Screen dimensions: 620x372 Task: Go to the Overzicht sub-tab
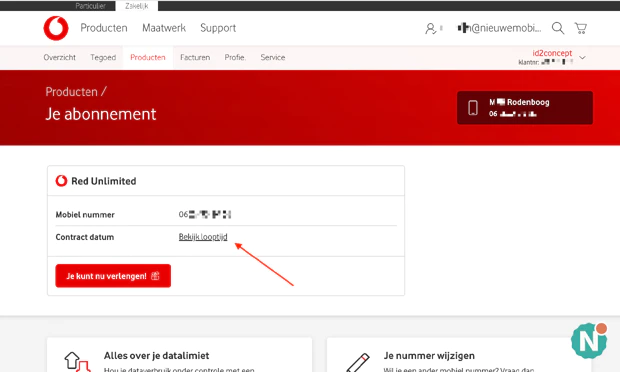59,57
